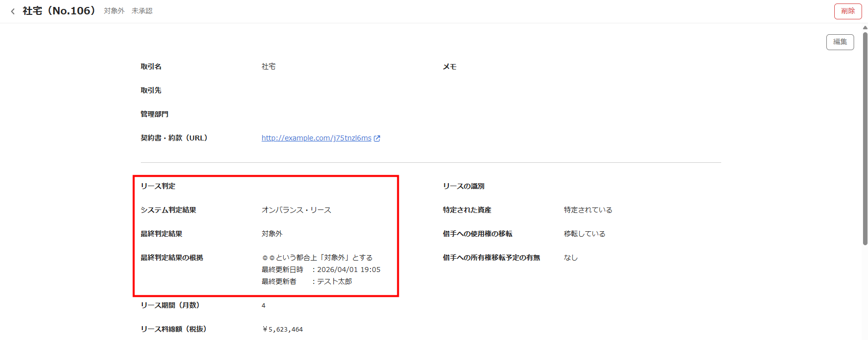Click the scrollbar up arrow
Screen dimensions: 868x340
tap(865, 28)
